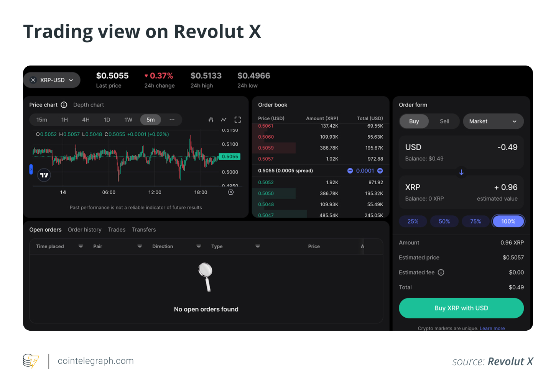Open more chart intervals menu
Viewport: 556px width, 392px height.
coord(172,120)
